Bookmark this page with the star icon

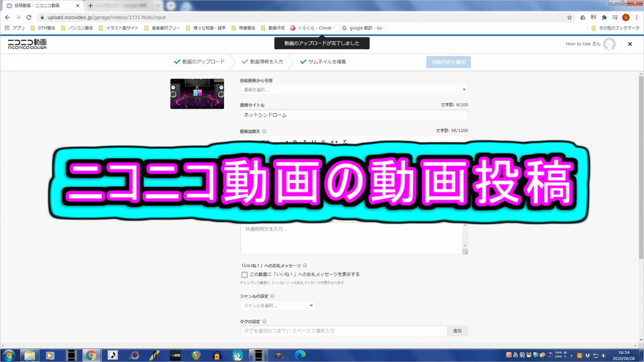(x=570, y=17)
